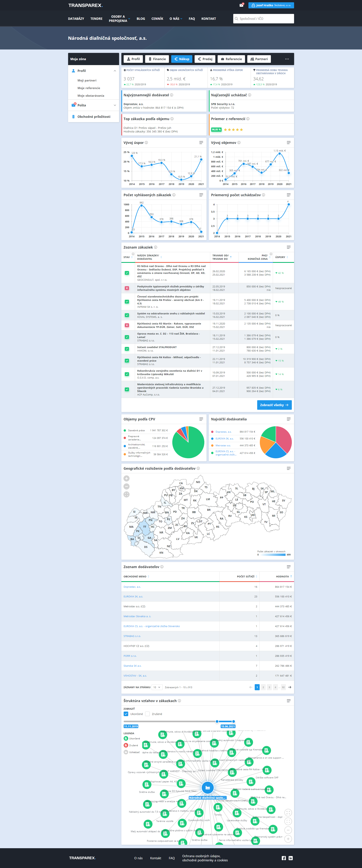Toggle Ukončené checkbox
Image resolution: width=362 pixels, height=868 pixels.
[x=126, y=714]
